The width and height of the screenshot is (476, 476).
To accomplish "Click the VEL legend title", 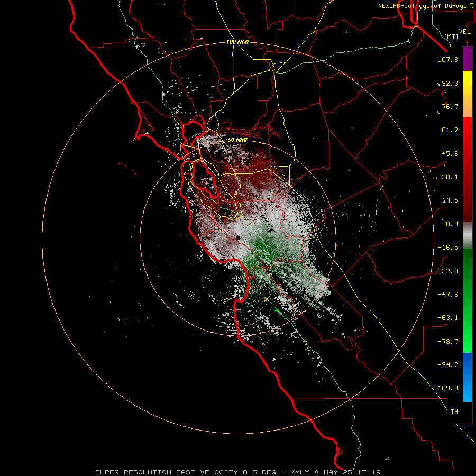I will 465,32.
